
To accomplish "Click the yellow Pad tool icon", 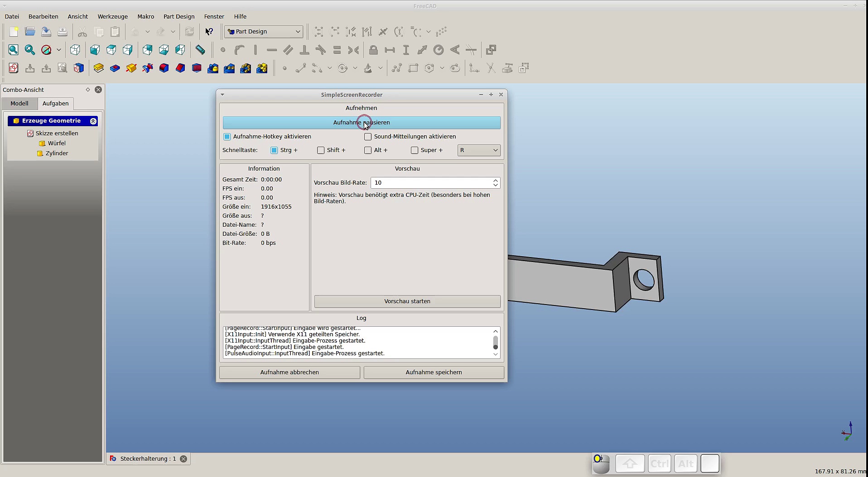I will (98, 68).
